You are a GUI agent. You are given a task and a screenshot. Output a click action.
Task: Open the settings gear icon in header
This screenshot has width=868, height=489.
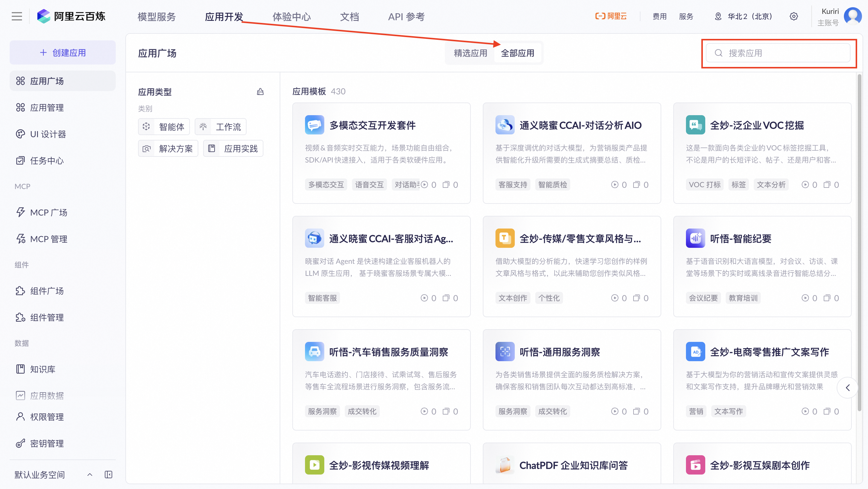click(x=794, y=16)
